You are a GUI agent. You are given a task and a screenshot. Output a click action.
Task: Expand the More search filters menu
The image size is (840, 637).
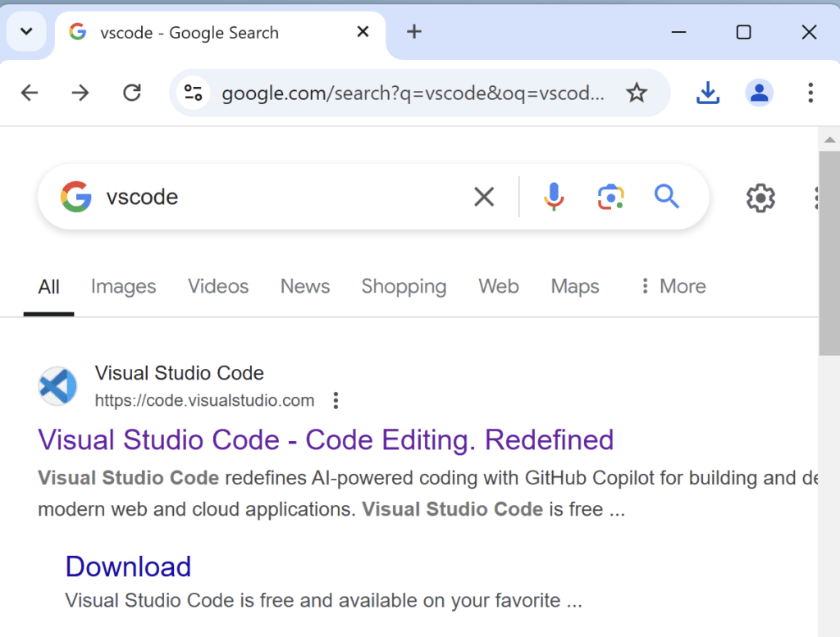[674, 287]
